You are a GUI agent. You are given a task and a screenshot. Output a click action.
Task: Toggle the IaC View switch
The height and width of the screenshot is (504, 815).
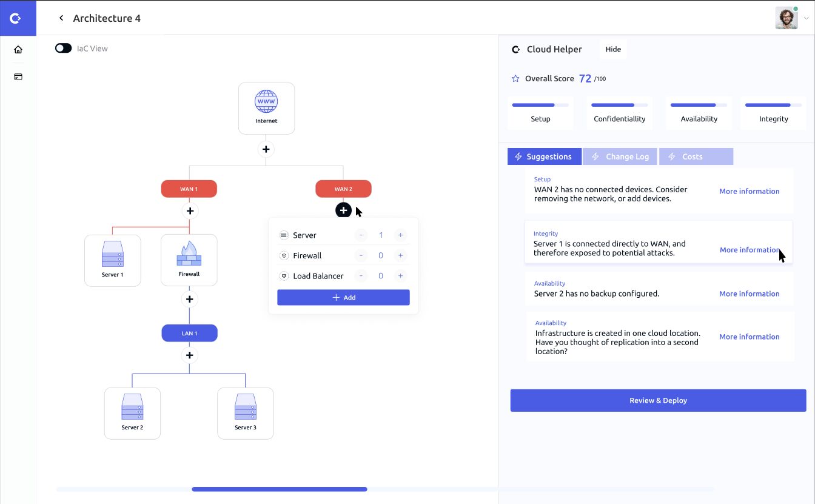coord(64,49)
